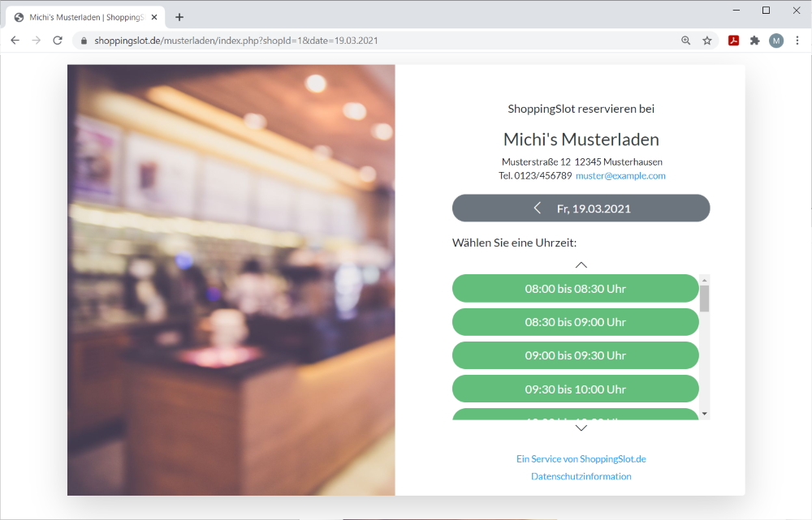
Task: Open the Adobe Acrobat extension
Action: pos(733,41)
